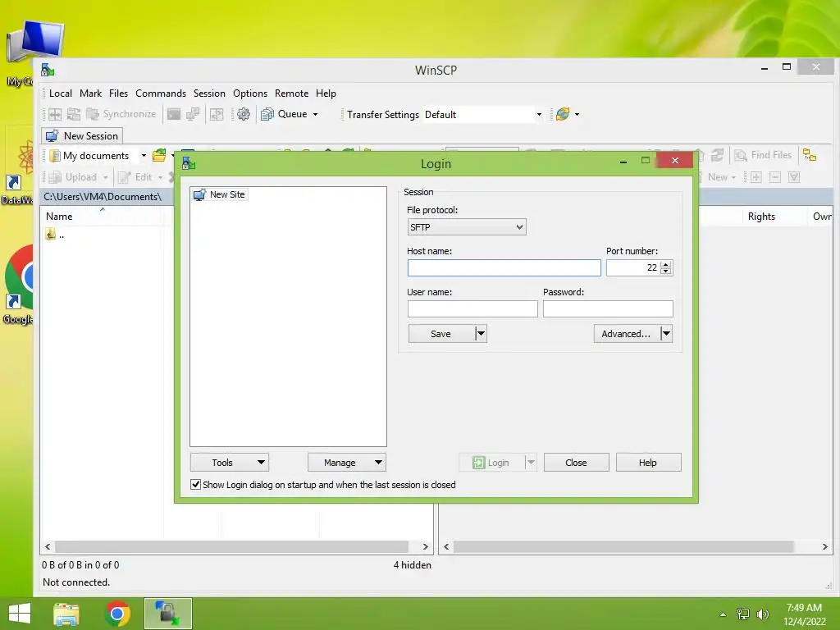Click the Synchronize toolbar button
840x630 pixels.
[121, 114]
